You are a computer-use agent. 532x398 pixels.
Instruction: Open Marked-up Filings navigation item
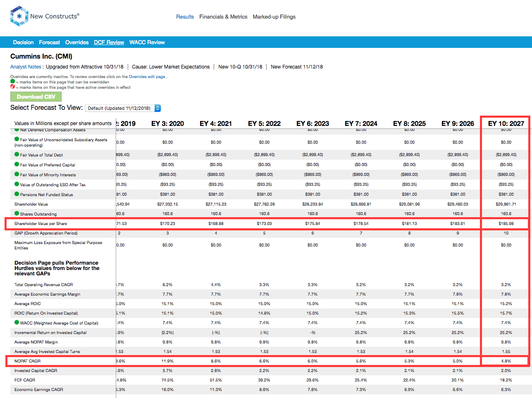[x=274, y=17]
